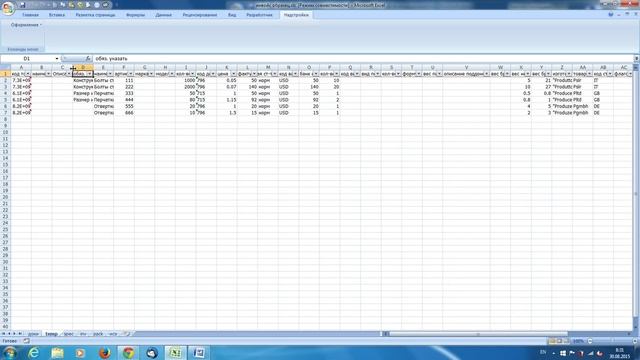
Task: Select the cell with price 0.05
Action: pos(227,80)
